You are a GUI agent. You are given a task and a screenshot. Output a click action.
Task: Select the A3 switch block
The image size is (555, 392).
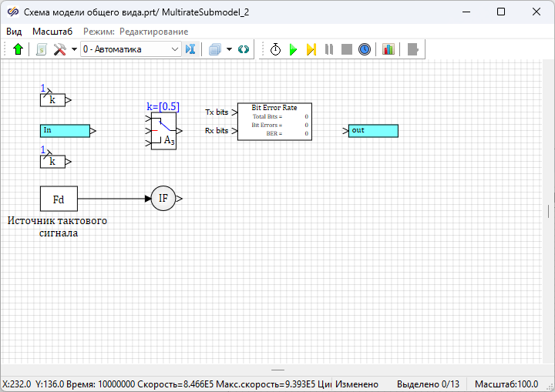pos(163,131)
